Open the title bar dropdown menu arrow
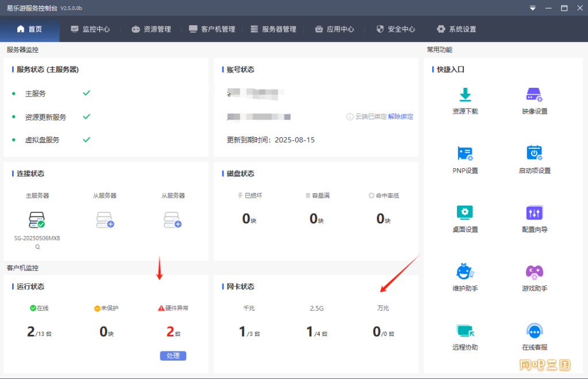 [533, 8]
